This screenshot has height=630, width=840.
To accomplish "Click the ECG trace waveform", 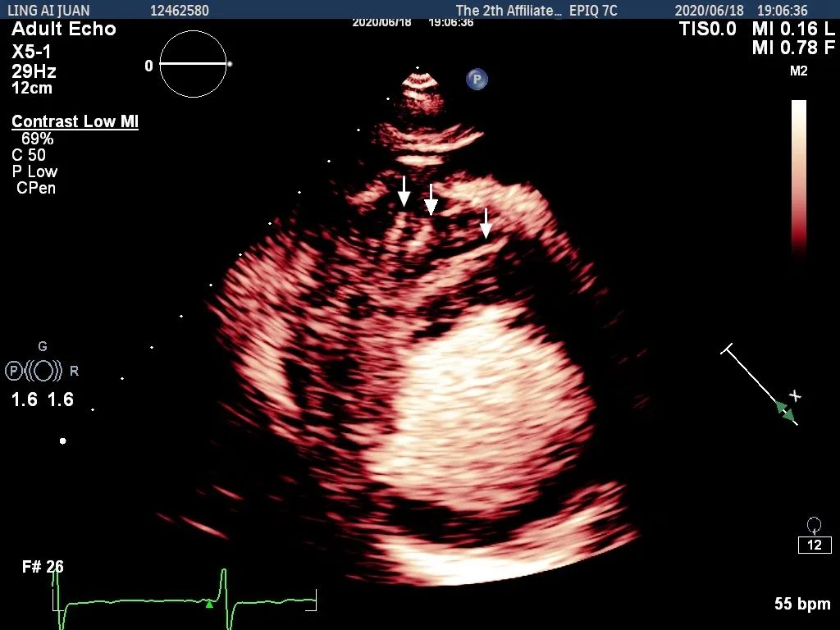I will coord(185,598).
